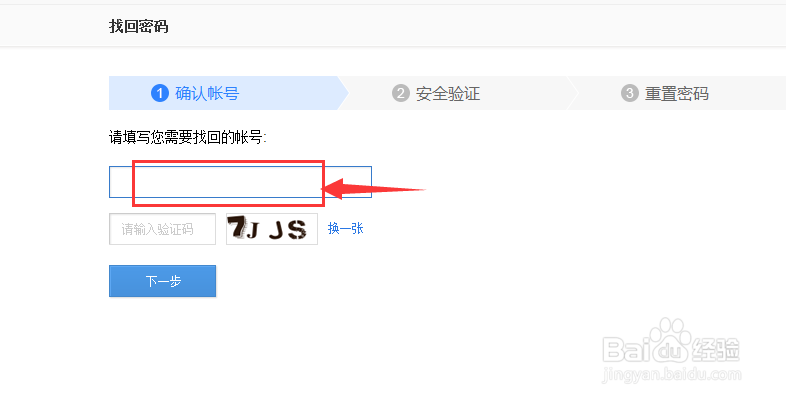Click the gray step 3 number circle
This screenshot has width=786, height=402.
coord(630,93)
